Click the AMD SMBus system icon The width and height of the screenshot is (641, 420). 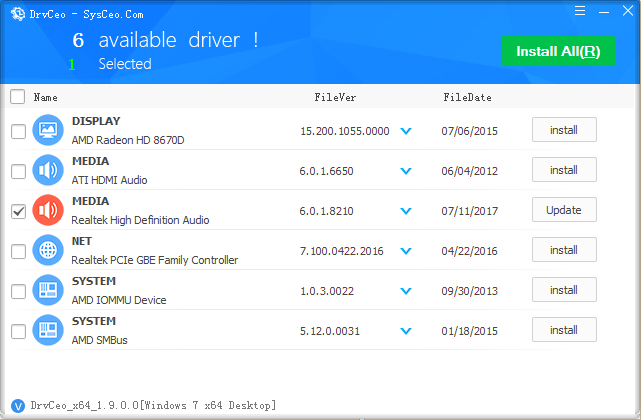pyautogui.click(x=48, y=330)
